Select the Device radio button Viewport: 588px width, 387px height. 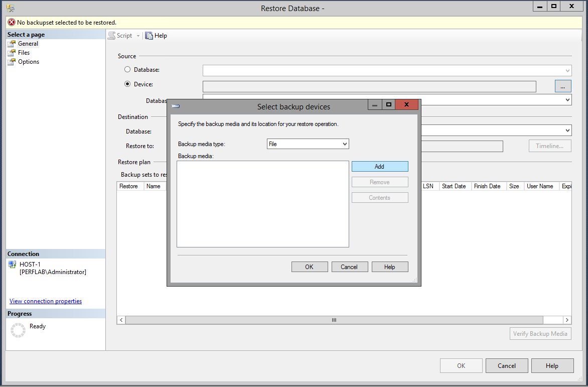(127, 84)
